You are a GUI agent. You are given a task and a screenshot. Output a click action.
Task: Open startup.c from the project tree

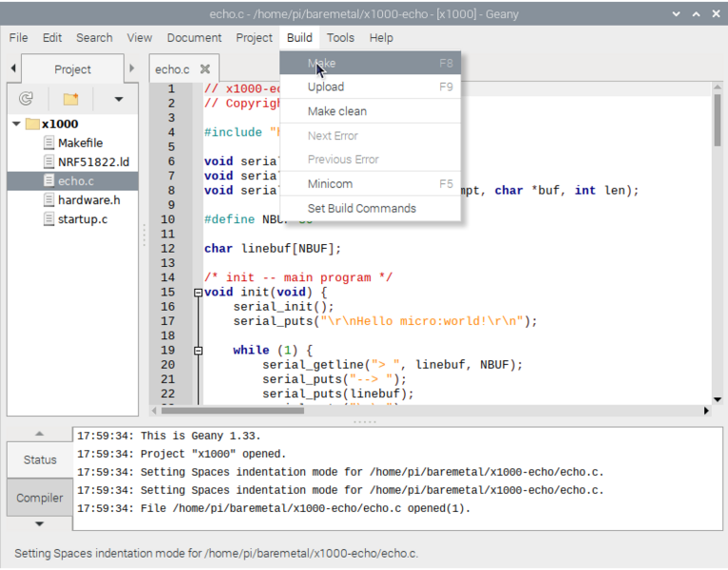pos(83,219)
